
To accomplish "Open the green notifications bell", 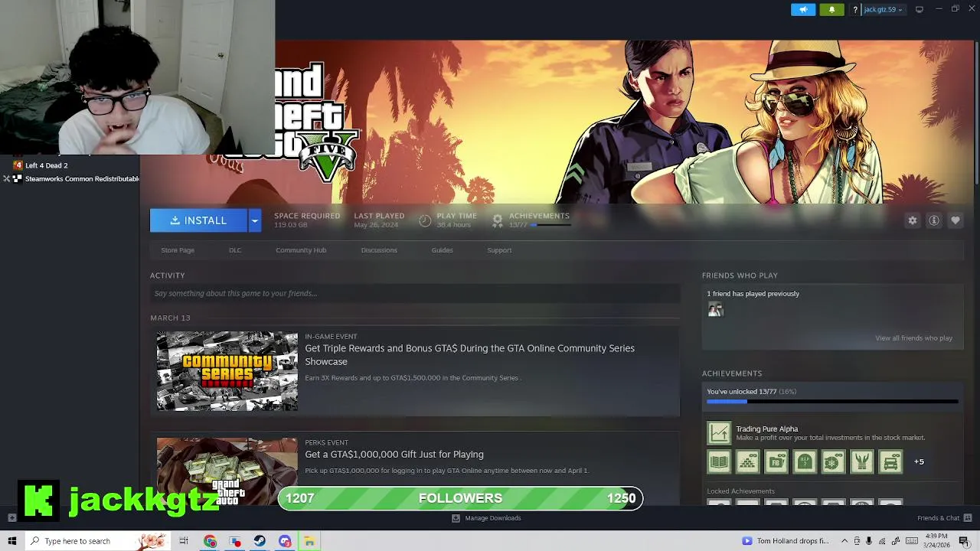I will pos(831,9).
